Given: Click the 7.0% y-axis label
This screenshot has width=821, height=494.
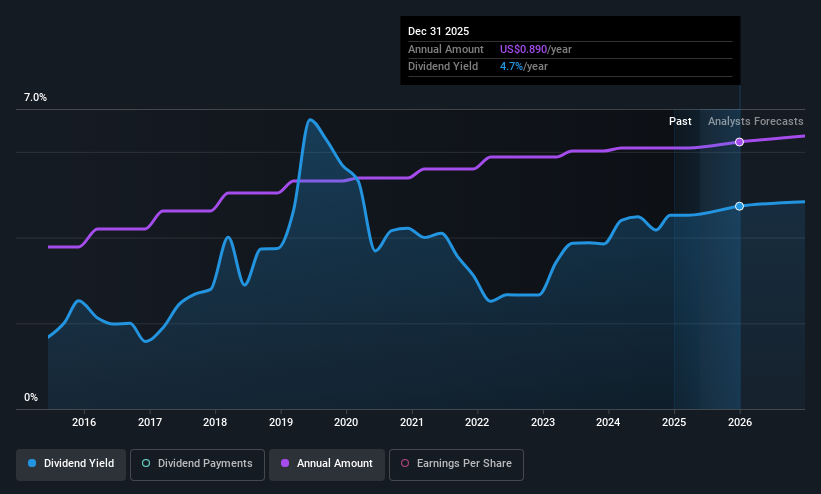Looking at the screenshot, I should coord(35,97).
